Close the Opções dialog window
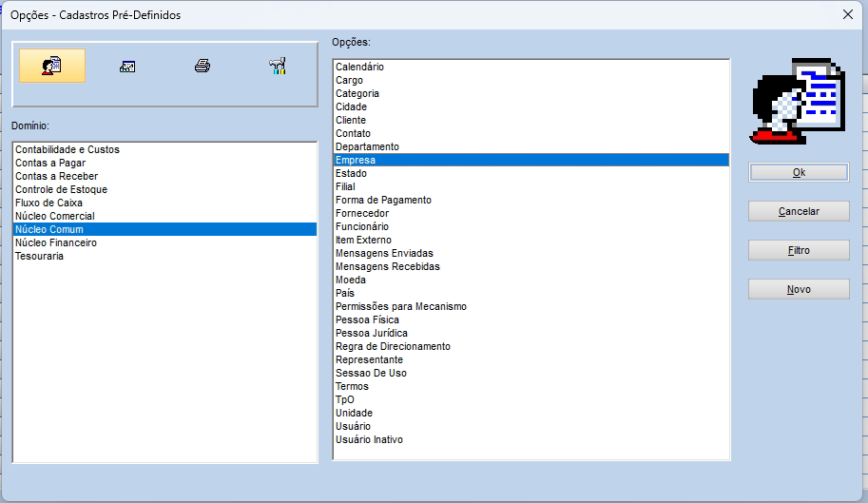868x503 pixels. [x=847, y=14]
